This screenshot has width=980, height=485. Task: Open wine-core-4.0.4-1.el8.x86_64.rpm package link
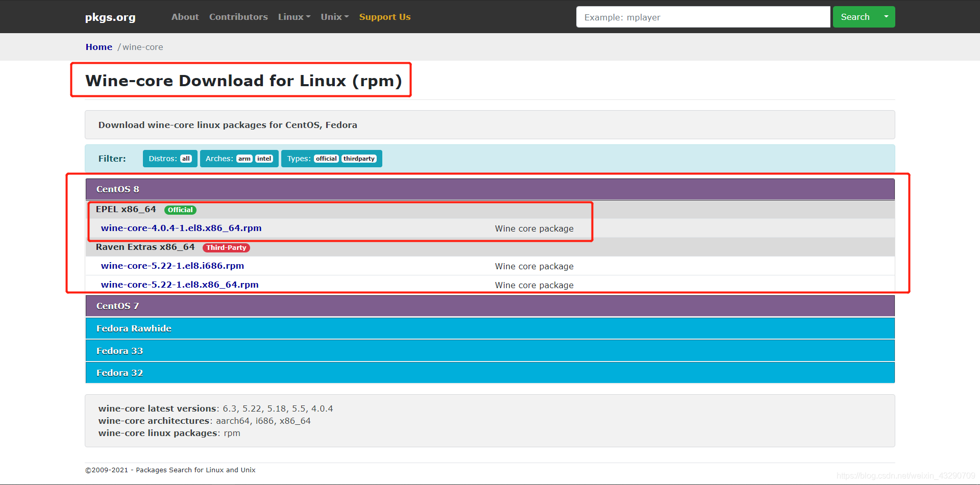181,228
